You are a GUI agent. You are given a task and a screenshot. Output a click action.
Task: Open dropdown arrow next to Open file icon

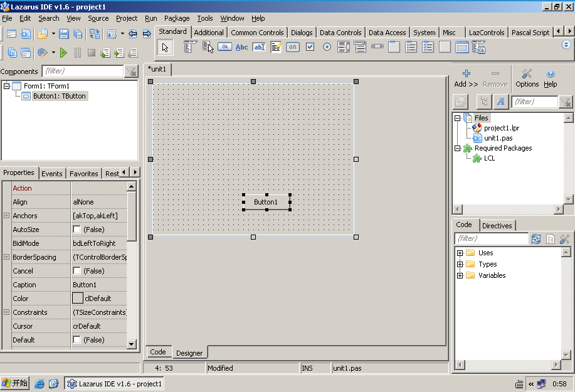click(x=53, y=34)
